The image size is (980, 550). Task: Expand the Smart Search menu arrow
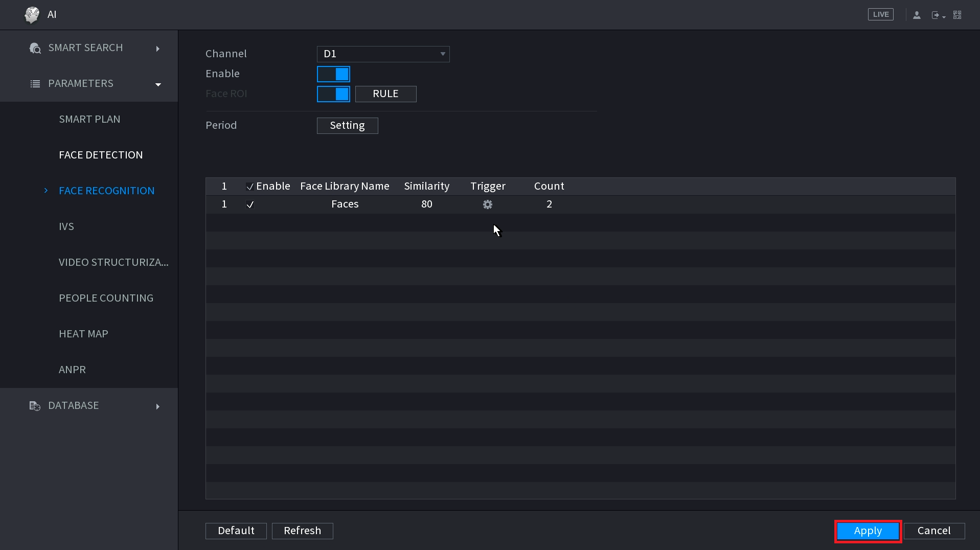[158, 49]
